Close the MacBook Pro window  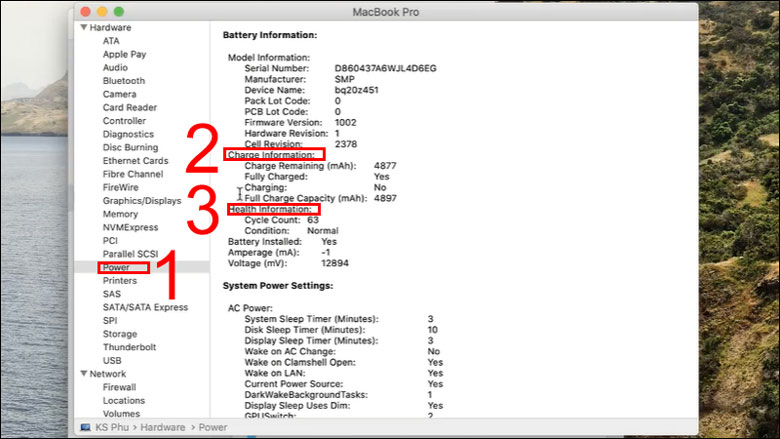[87, 9]
